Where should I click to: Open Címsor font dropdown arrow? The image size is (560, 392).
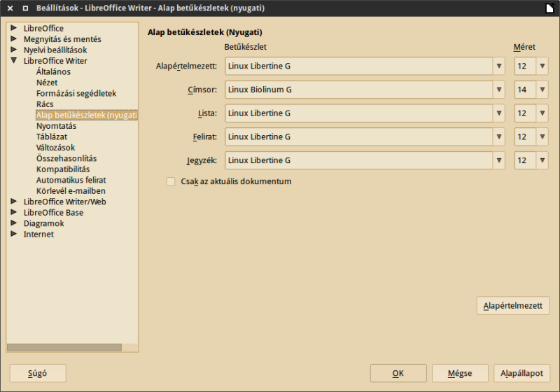point(499,90)
